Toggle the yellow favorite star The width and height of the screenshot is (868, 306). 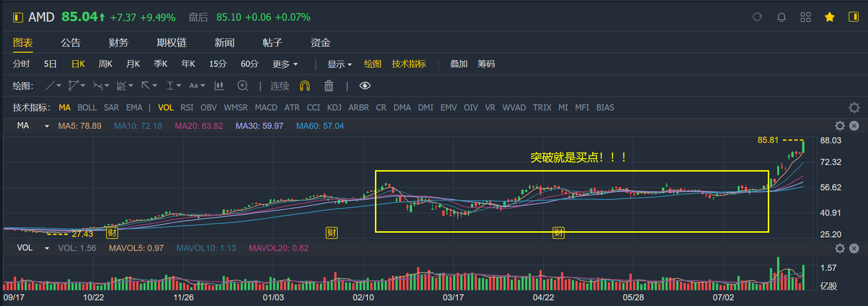pyautogui.click(x=829, y=17)
